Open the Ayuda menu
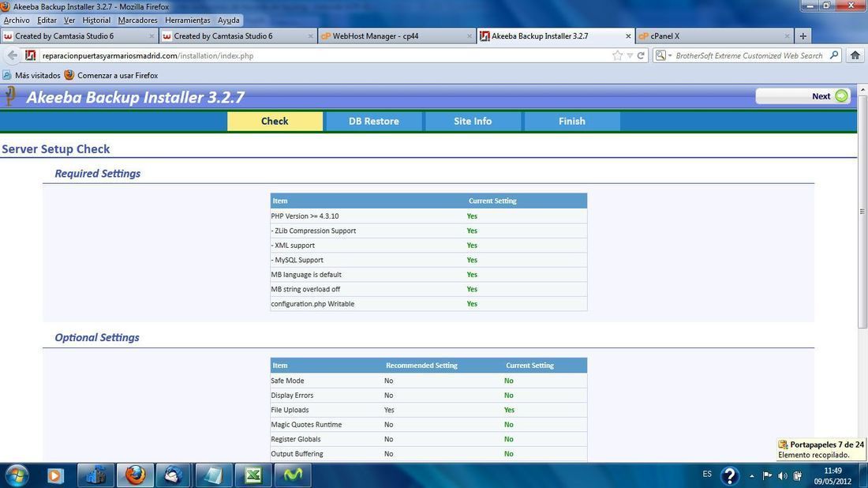 click(x=228, y=20)
